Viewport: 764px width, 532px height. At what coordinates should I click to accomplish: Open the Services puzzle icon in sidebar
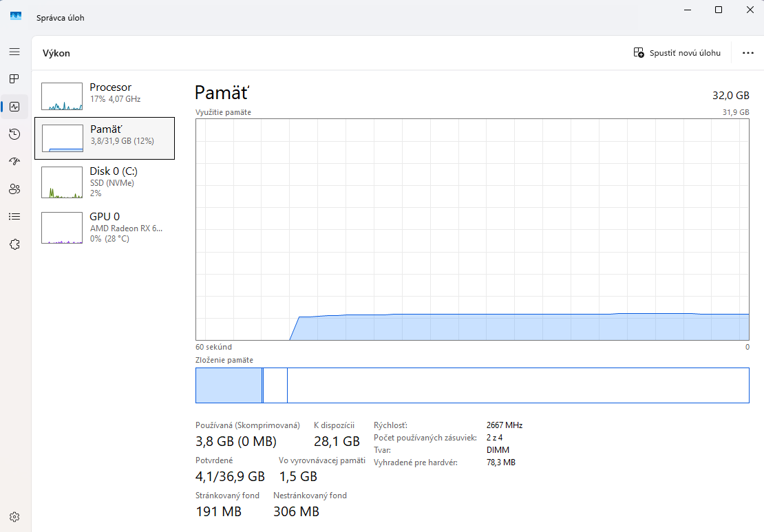pyautogui.click(x=14, y=244)
